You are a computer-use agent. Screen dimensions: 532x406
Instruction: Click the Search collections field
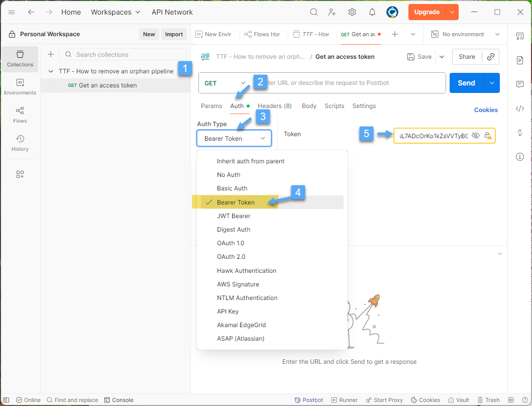point(123,54)
